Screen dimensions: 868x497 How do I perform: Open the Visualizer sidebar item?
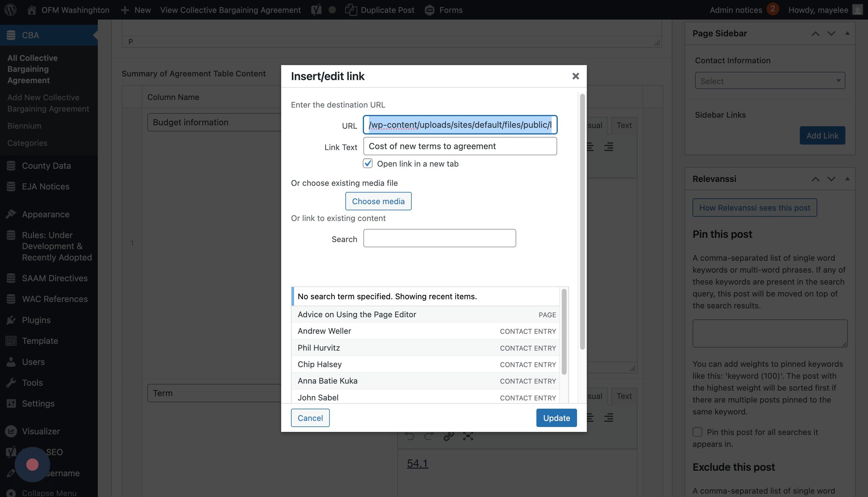pos(41,431)
